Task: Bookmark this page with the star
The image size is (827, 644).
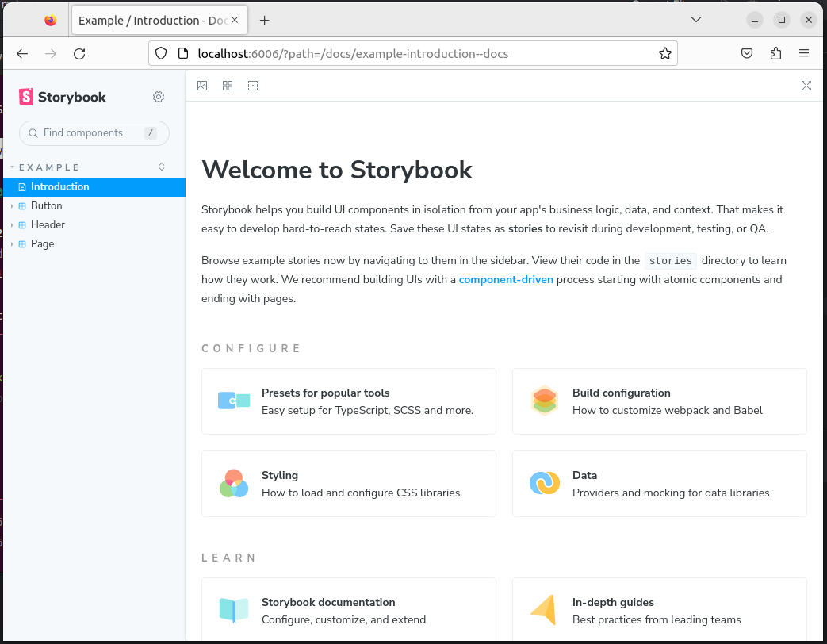Action: click(664, 53)
